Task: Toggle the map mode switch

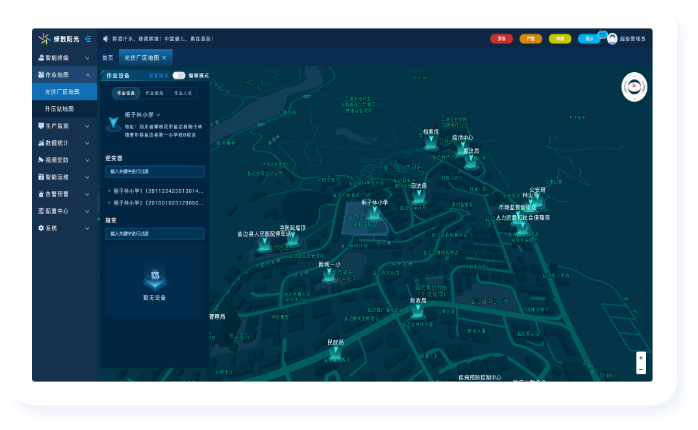Action: click(x=179, y=75)
